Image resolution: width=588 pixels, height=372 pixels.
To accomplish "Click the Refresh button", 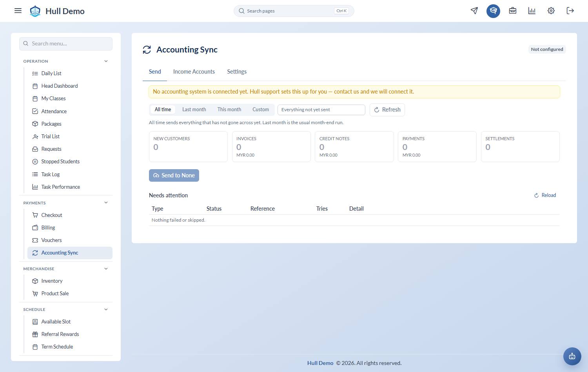I will tap(387, 110).
